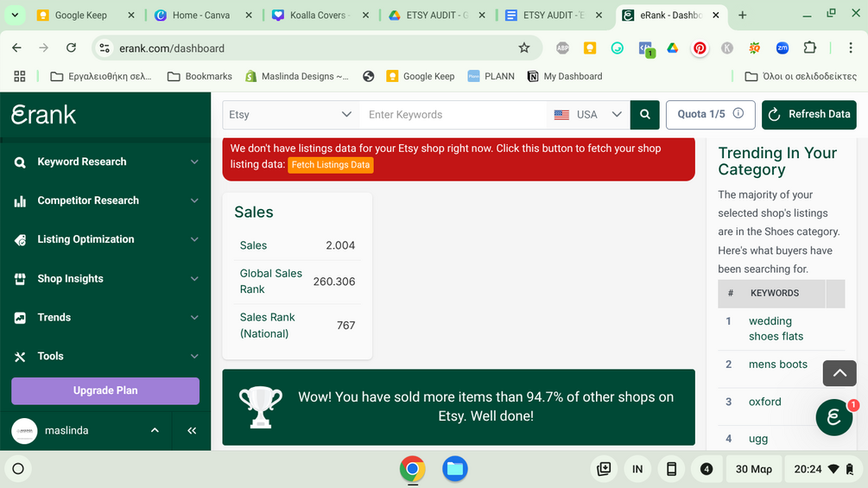Switch to the ETSY AUDIT Docs tab
The width and height of the screenshot is (868, 488).
(551, 16)
